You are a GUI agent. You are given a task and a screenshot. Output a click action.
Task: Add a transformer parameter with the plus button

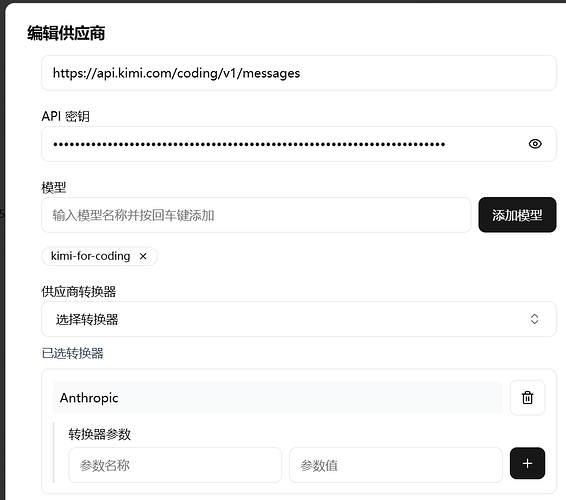(x=527, y=463)
